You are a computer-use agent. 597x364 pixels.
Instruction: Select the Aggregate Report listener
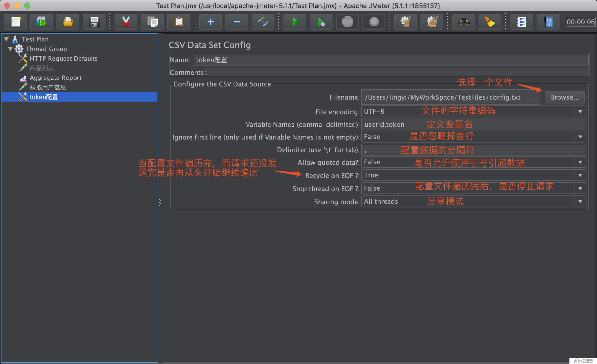tap(56, 78)
